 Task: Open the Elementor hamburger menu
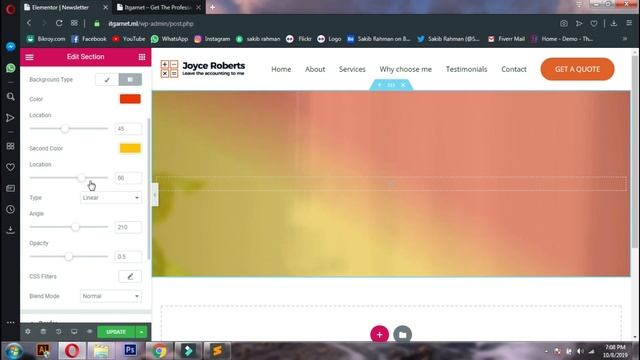coord(29,57)
